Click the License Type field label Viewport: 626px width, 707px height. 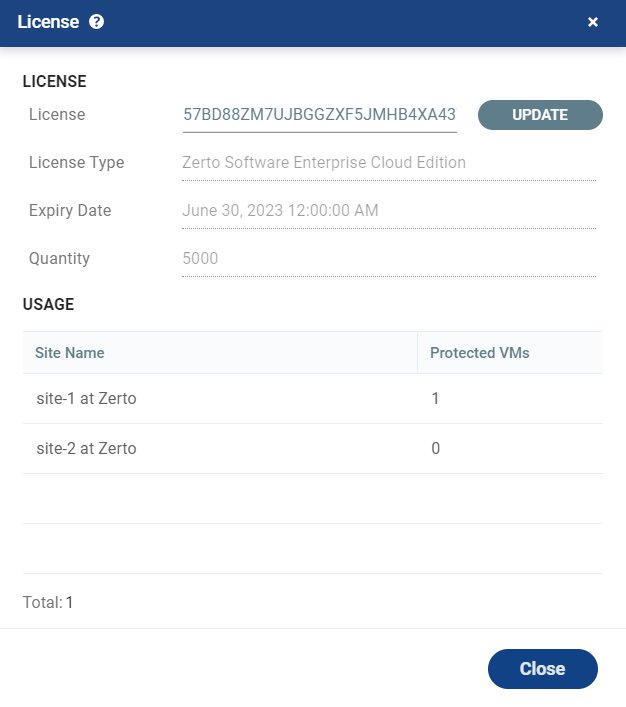point(76,162)
